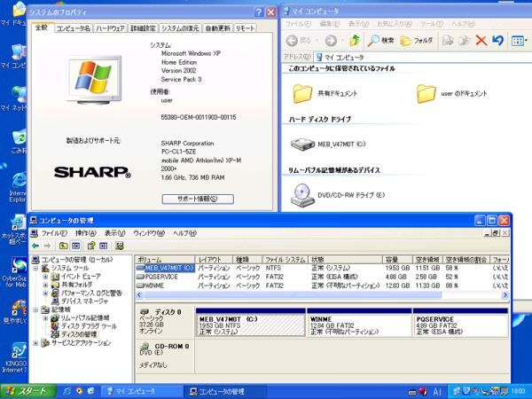Click the File System column header

[x=285, y=260]
